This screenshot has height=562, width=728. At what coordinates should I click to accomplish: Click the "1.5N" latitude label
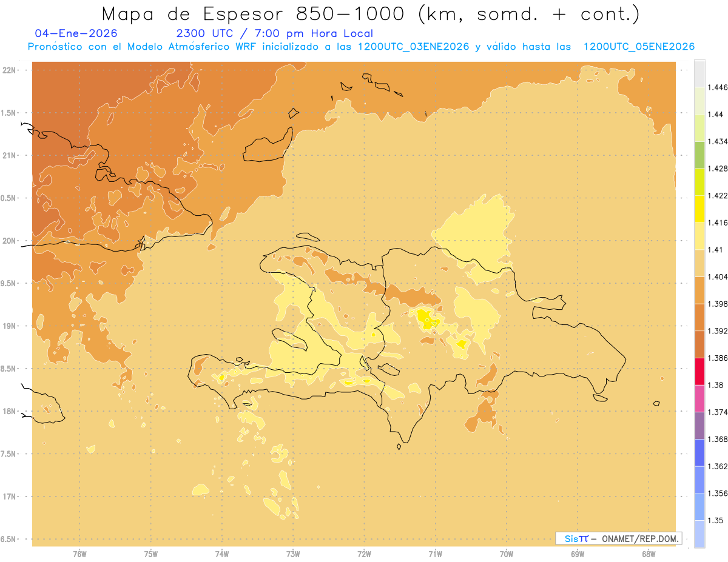(x=9, y=113)
